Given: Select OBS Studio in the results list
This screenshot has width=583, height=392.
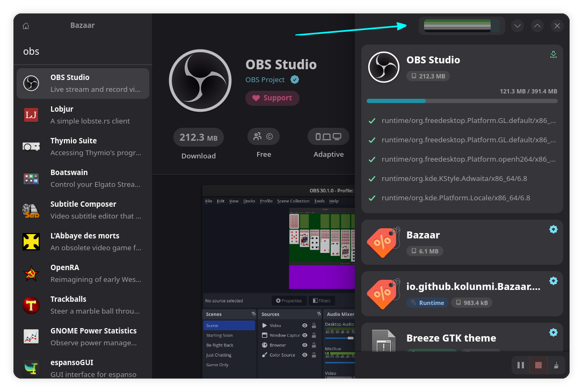Looking at the screenshot, I should click(x=83, y=83).
